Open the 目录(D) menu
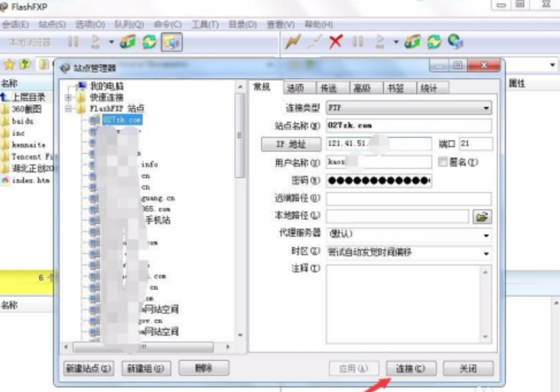This screenshot has height=392, width=560. [x=243, y=25]
